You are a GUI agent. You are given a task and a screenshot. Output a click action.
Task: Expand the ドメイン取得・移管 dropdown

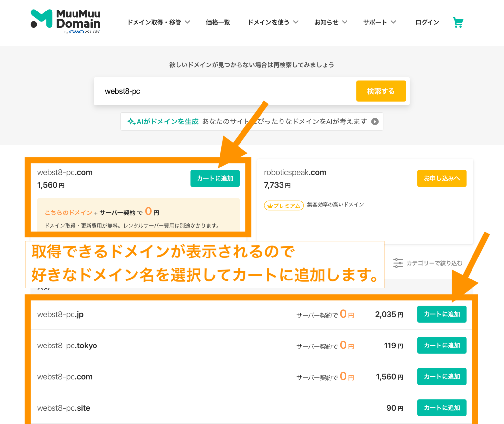[x=158, y=22]
